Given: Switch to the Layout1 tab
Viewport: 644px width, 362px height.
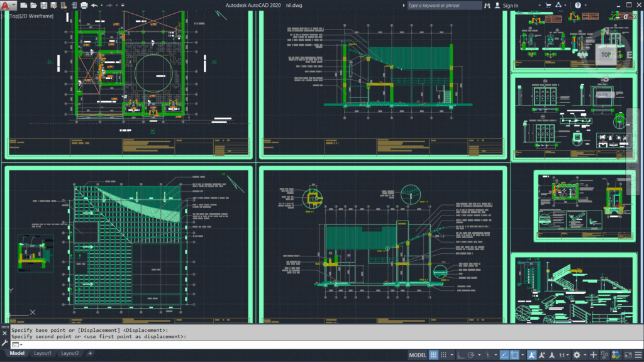Looking at the screenshot, I should coord(43,353).
